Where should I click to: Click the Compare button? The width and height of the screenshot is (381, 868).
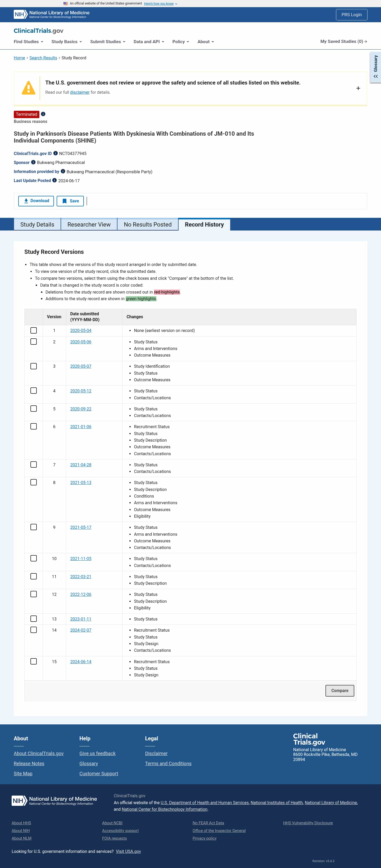(x=340, y=690)
